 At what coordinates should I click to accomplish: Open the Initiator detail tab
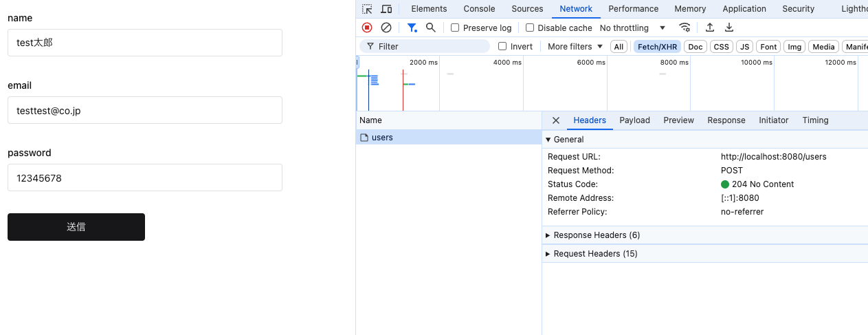click(x=774, y=120)
